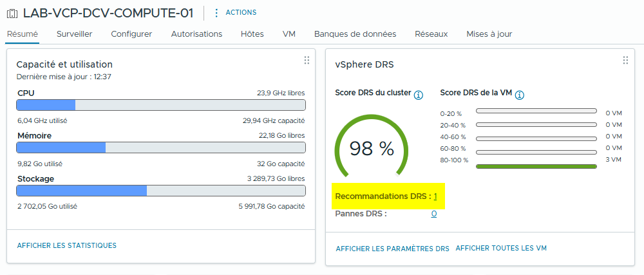Click the 'vSphere DRS' card heading
Viewport: 644px width, 275px height.
tap(365, 65)
